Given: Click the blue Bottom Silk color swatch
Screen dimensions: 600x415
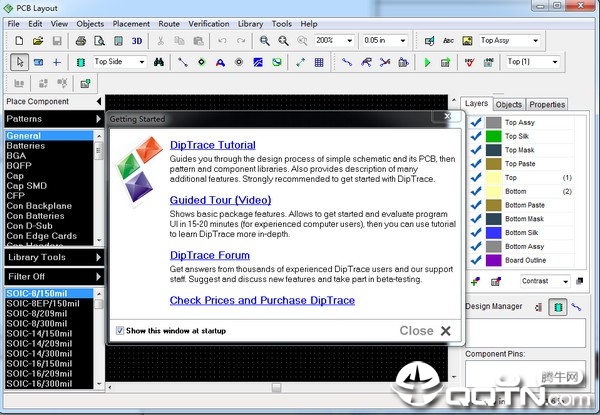Looking at the screenshot, I should tap(494, 233).
